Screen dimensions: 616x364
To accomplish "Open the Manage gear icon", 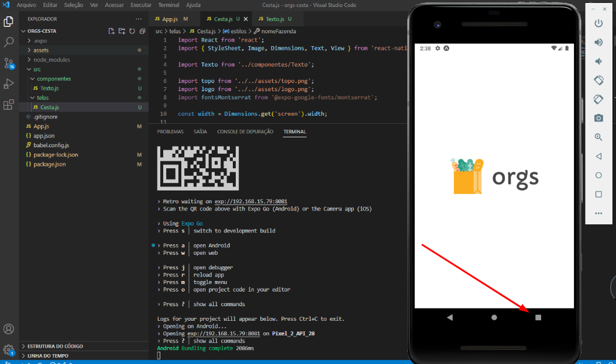I will [x=8, y=349].
